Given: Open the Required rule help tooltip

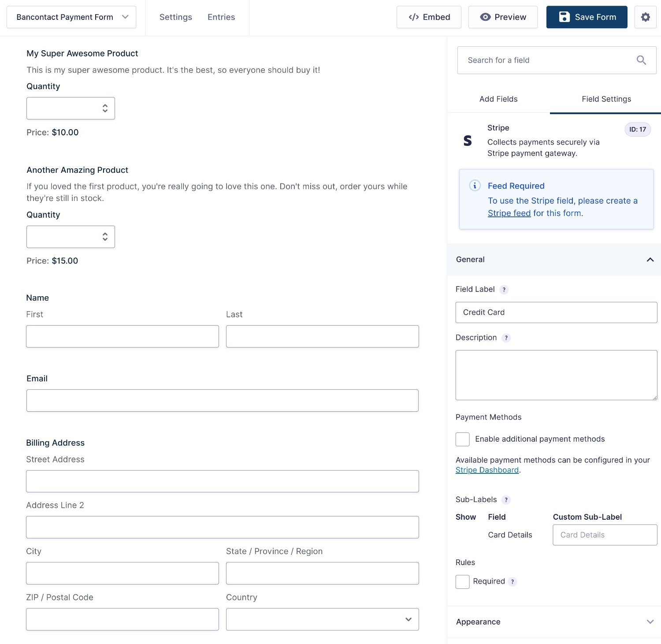Looking at the screenshot, I should click(512, 582).
